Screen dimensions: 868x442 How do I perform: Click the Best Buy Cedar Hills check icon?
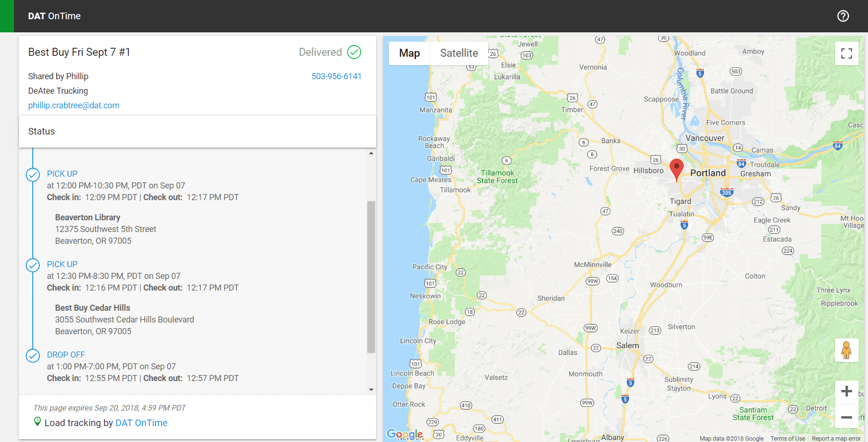(x=33, y=265)
